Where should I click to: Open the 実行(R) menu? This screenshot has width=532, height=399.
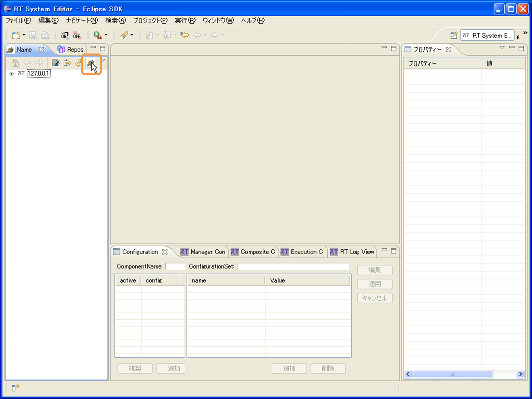pos(185,21)
